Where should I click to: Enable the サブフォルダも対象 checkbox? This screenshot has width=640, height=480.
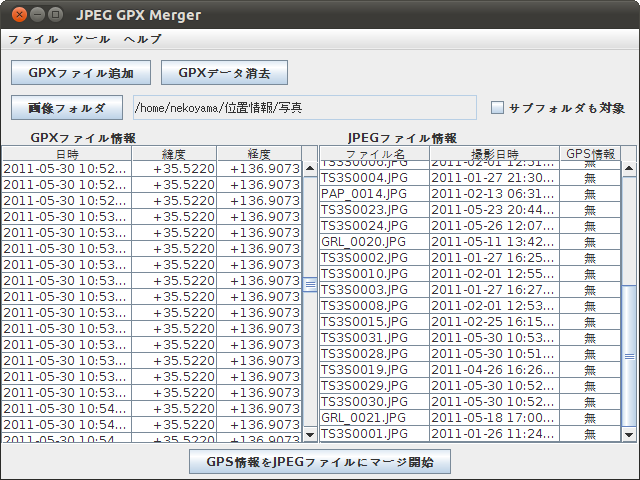tap(498, 108)
